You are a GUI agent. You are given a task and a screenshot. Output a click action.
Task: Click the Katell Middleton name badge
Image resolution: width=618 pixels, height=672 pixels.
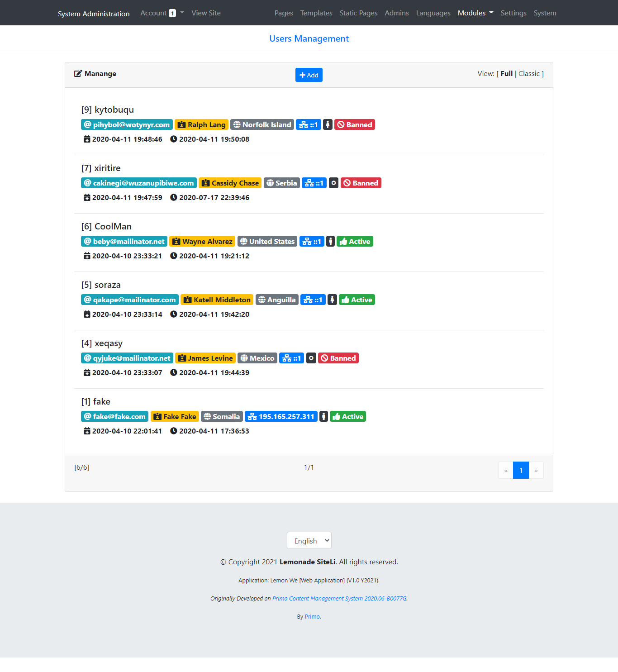pos(217,300)
